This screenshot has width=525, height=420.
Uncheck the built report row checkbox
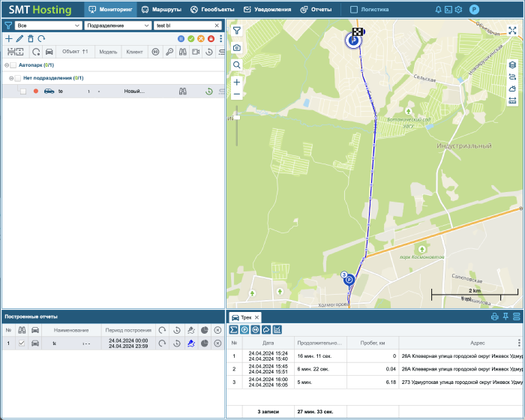click(22, 343)
